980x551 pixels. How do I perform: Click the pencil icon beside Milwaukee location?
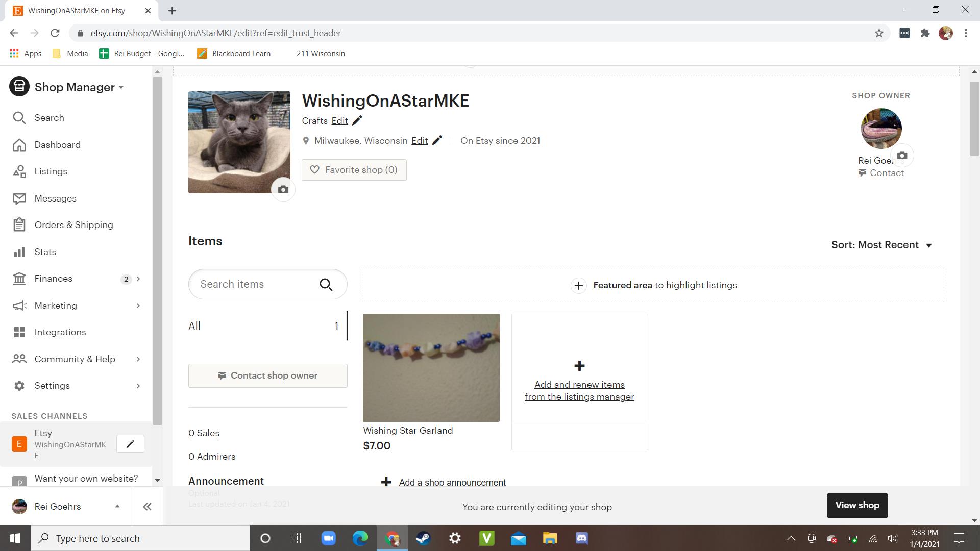(x=437, y=141)
